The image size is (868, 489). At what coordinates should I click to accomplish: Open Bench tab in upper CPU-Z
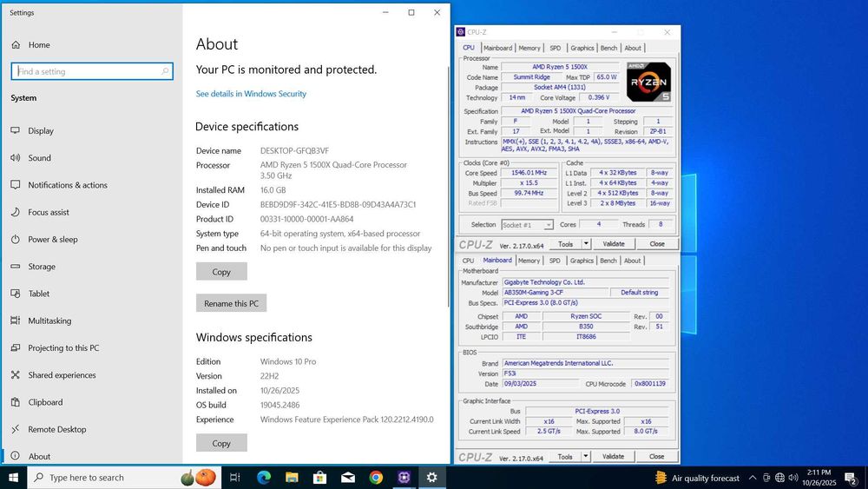tap(608, 48)
